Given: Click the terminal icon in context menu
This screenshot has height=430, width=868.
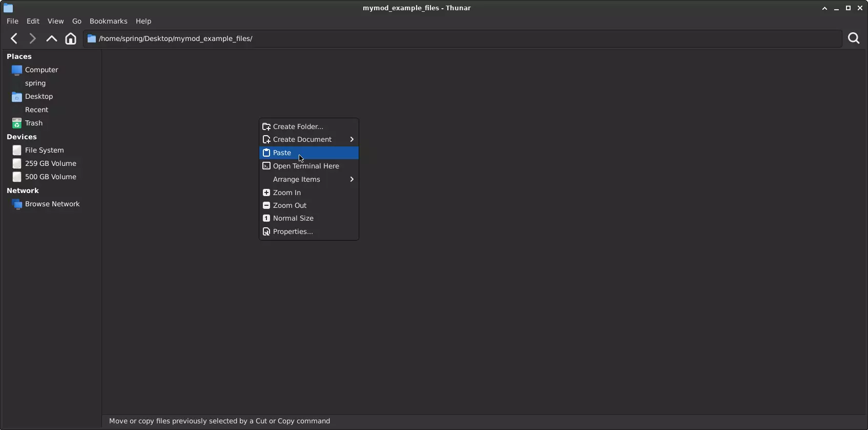Looking at the screenshot, I should tap(266, 166).
